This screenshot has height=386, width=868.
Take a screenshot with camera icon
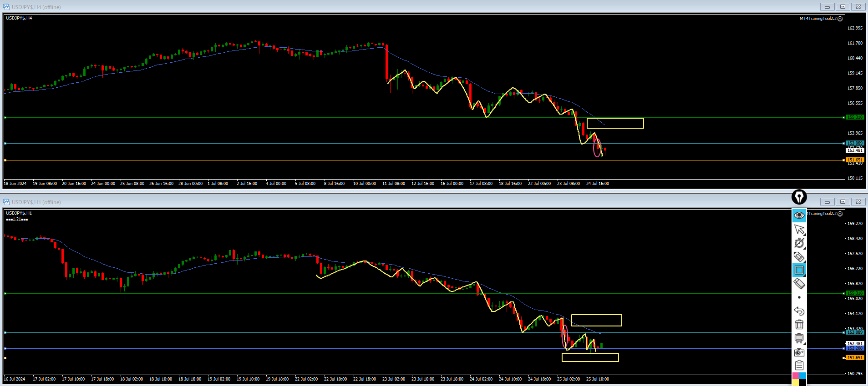[799, 352]
